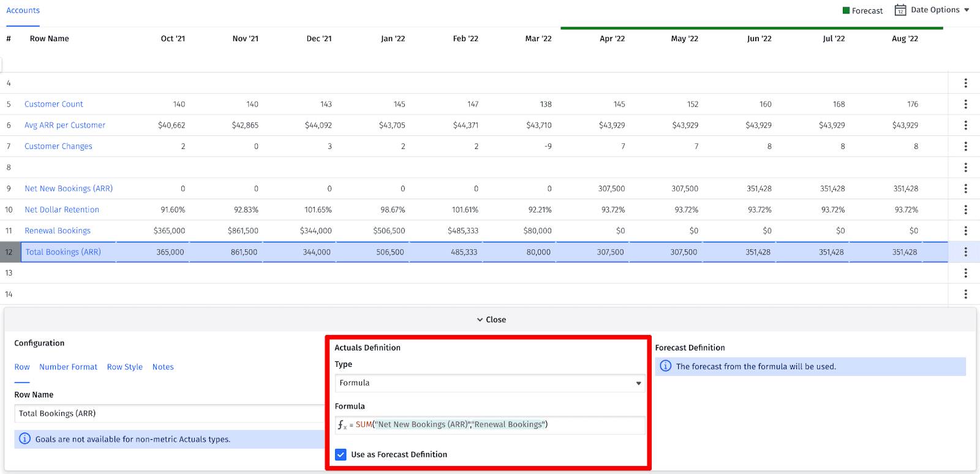Click into the SUM formula field
980x474 pixels.
tap(490, 425)
